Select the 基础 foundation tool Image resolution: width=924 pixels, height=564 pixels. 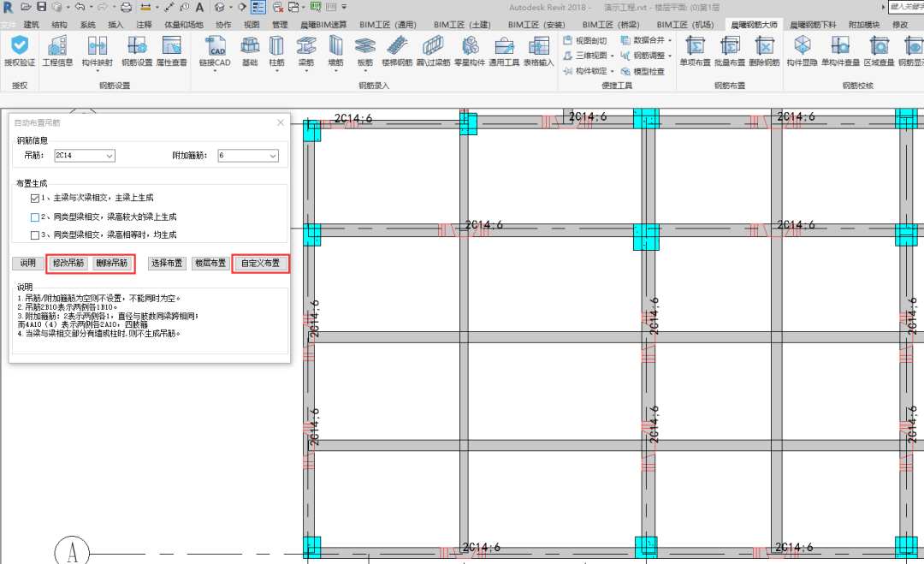[250, 45]
